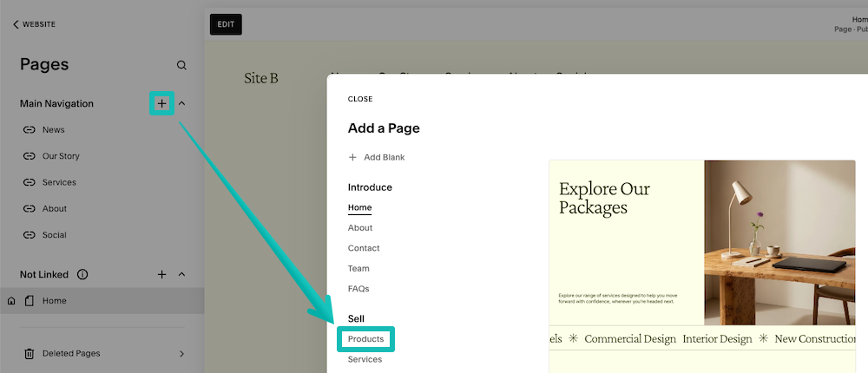This screenshot has height=373, width=868.
Task: Collapse the Main Navigation section
Action: tap(182, 104)
